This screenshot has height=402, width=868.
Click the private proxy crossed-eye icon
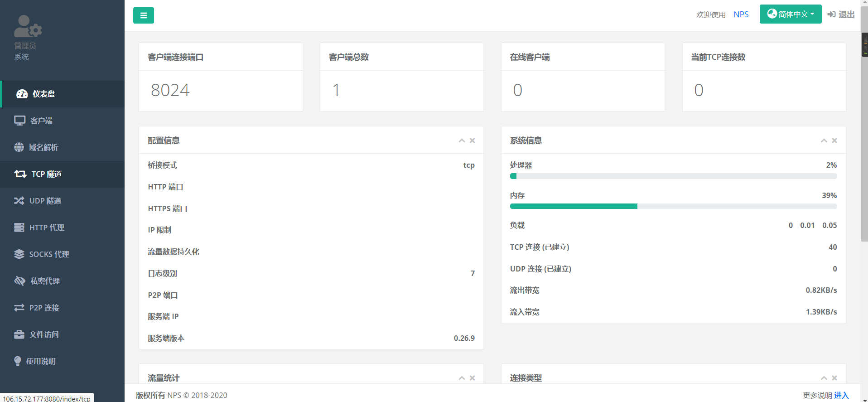[19, 281]
